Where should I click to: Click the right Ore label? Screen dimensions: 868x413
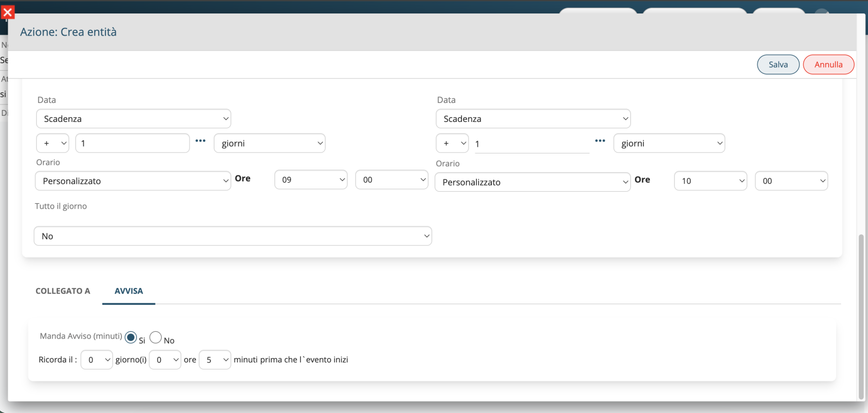pos(642,180)
